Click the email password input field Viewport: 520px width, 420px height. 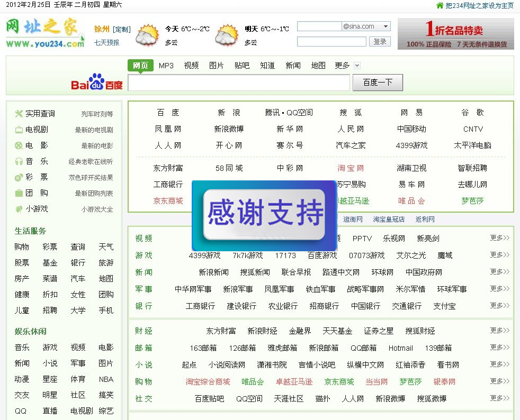click(x=331, y=41)
